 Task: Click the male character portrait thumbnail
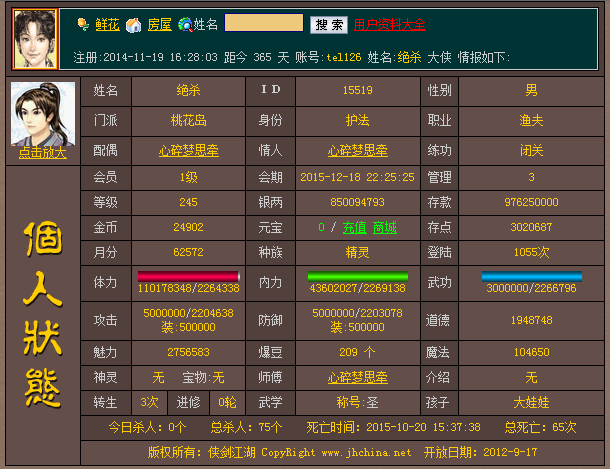point(43,114)
